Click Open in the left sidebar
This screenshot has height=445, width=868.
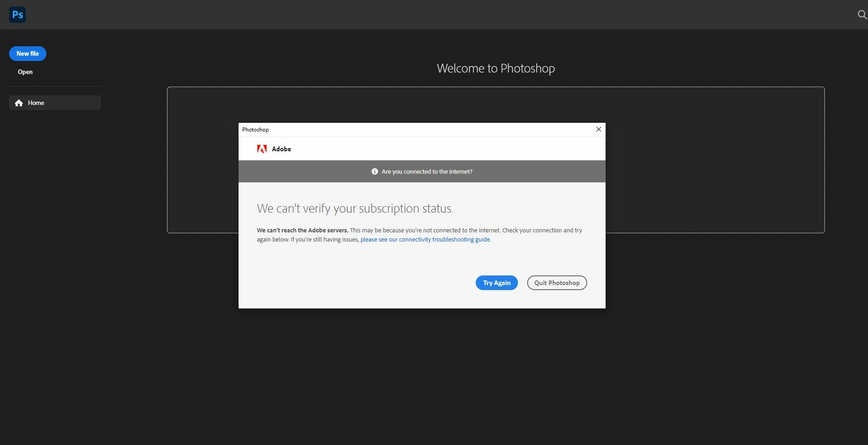click(x=25, y=72)
